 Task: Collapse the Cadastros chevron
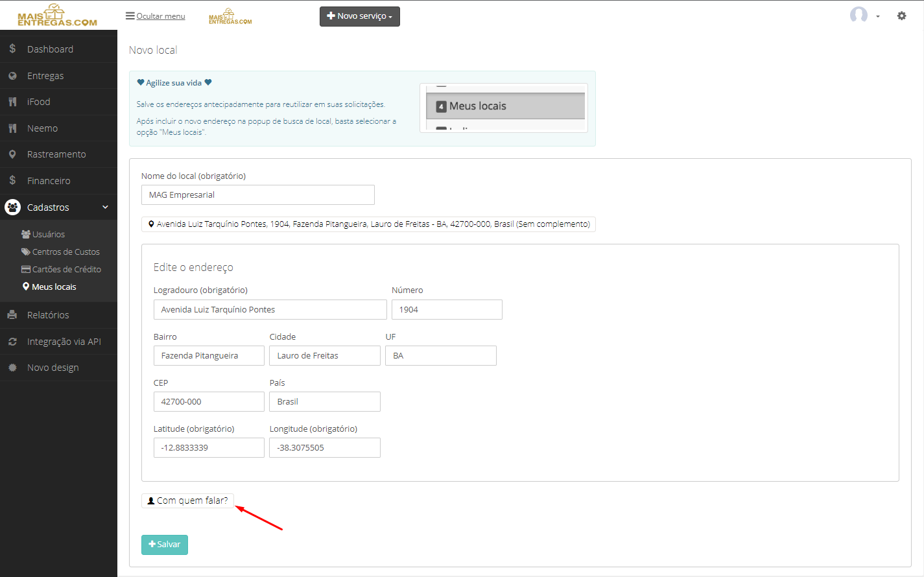coord(105,207)
